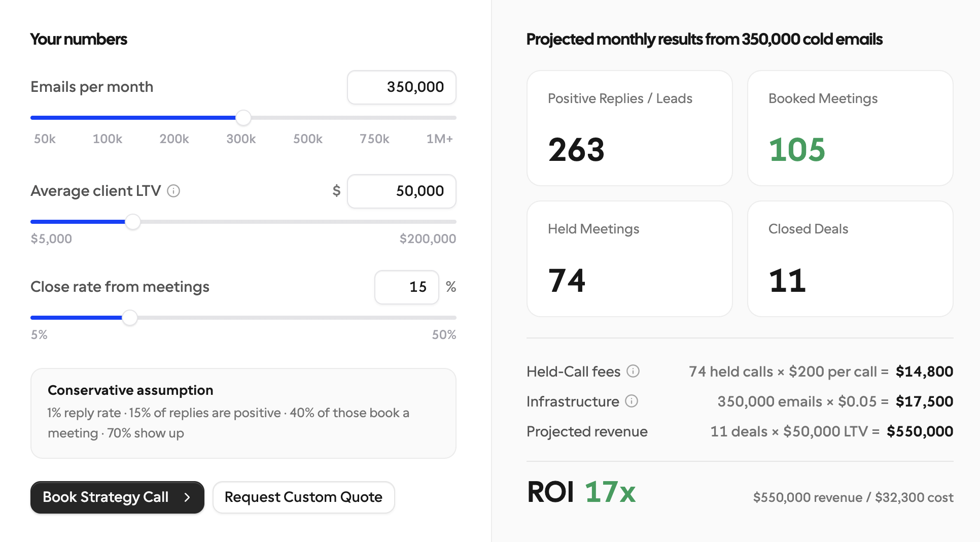Show the Infrastructure info tooltip icon

[632, 401]
